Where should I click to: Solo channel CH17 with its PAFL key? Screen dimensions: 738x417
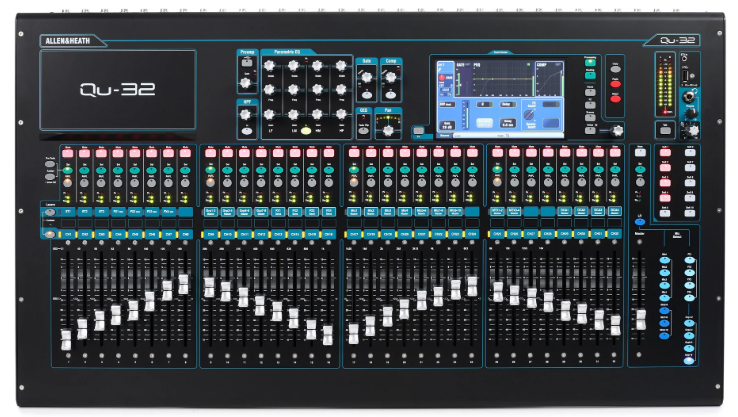pos(354,182)
